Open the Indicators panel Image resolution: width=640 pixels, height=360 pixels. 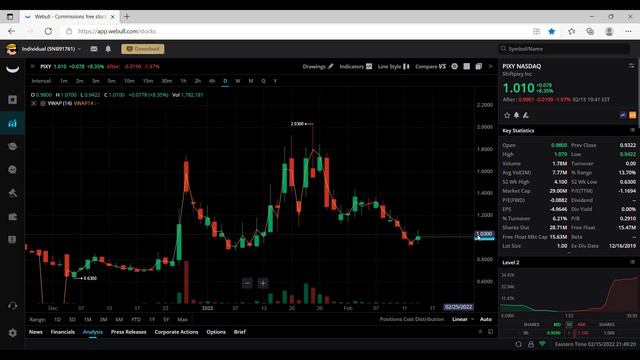coord(356,67)
